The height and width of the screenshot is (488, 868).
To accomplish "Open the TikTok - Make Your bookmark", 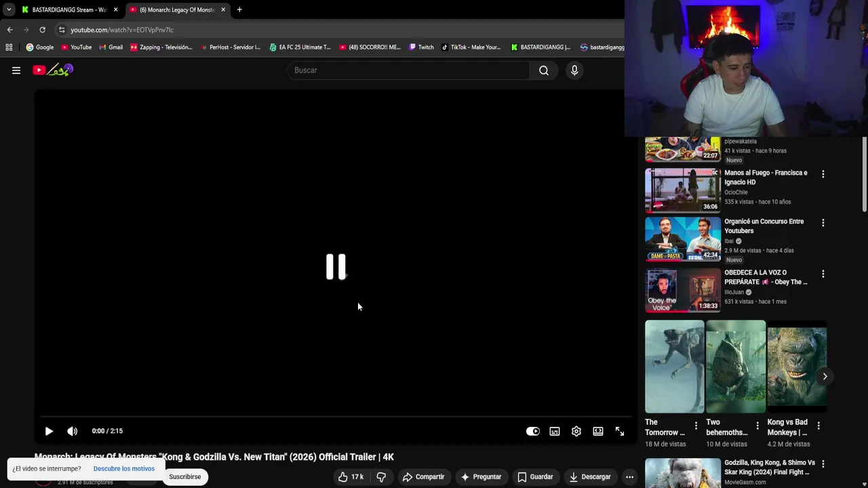I will coord(471,47).
